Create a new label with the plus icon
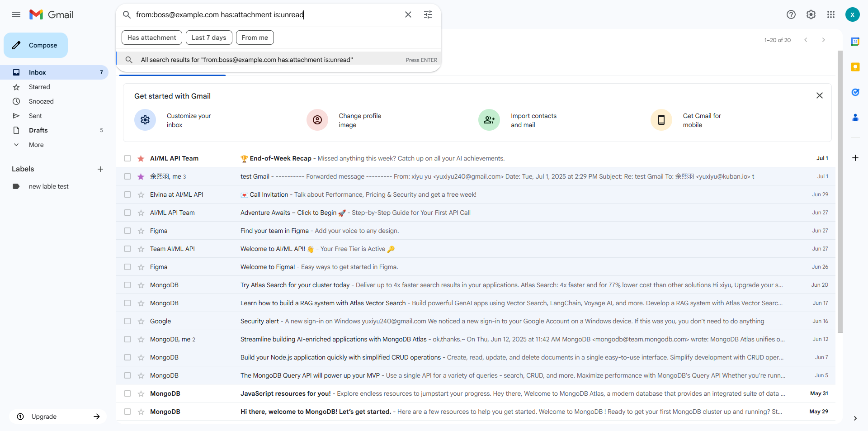Image resolution: width=868 pixels, height=431 pixels. (100, 169)
